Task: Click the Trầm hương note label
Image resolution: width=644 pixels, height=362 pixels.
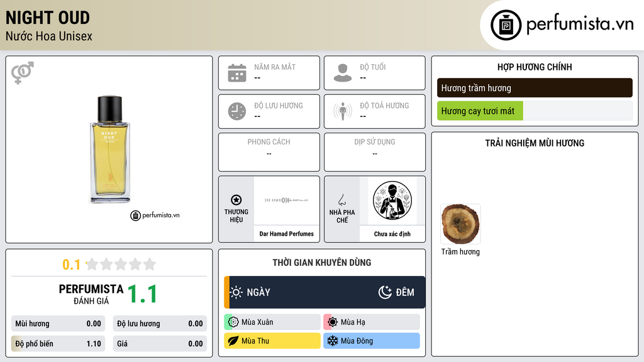Action: coord(460,251)
